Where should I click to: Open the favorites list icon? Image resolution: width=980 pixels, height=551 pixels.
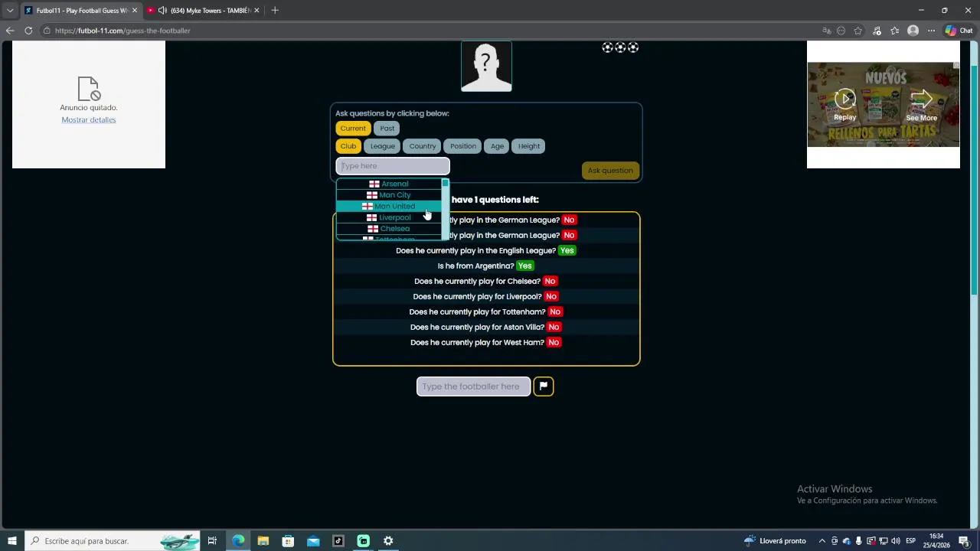895,31
